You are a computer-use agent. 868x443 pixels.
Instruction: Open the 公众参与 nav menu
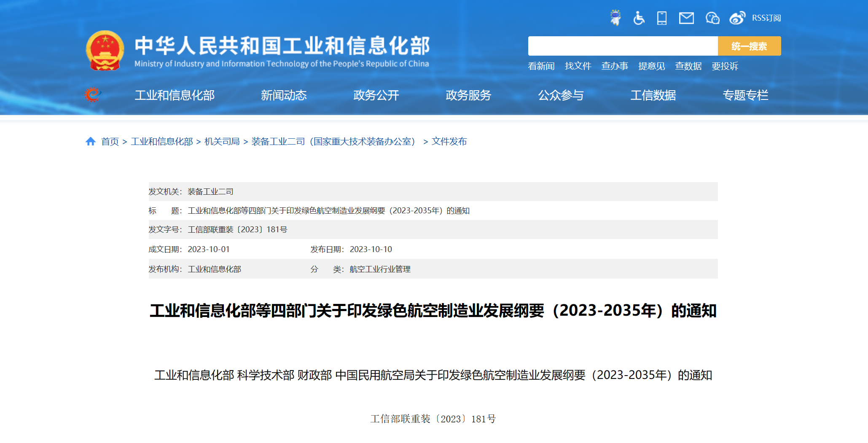[x=561, y=95]
